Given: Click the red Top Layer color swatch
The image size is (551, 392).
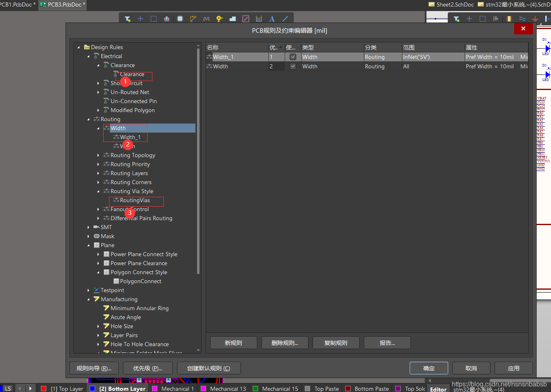Looking at the screenshot, I should click(44, 389).
